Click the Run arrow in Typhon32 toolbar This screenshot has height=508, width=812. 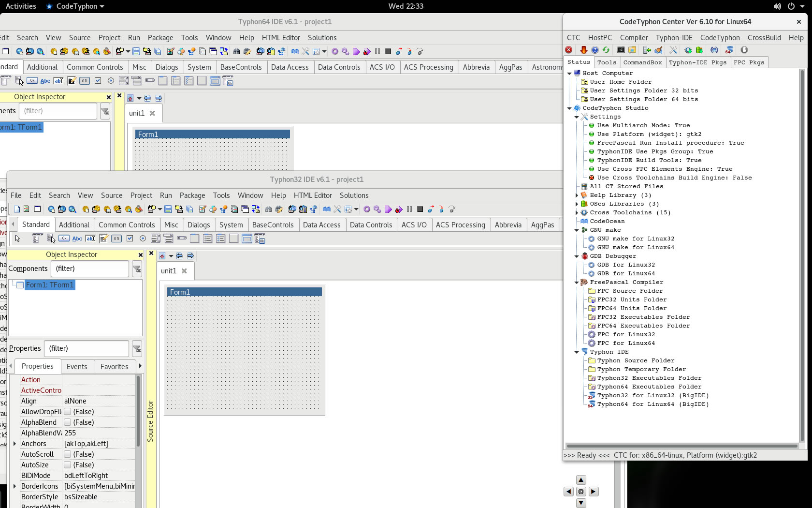[388, 209]
